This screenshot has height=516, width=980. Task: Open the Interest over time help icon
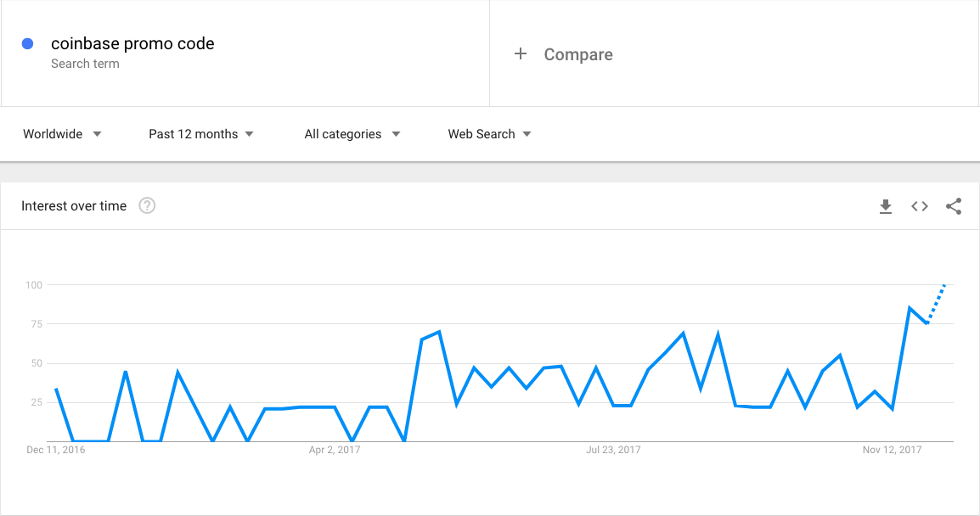(x=147, y=205)
